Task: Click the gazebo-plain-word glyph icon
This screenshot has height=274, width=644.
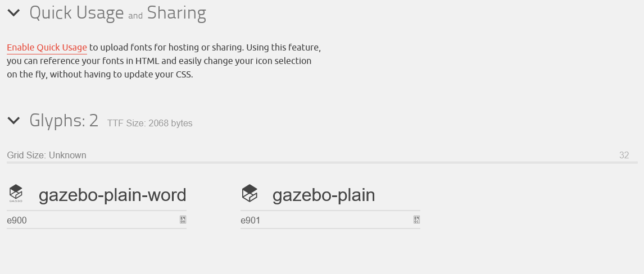Action: click(16, 193)
